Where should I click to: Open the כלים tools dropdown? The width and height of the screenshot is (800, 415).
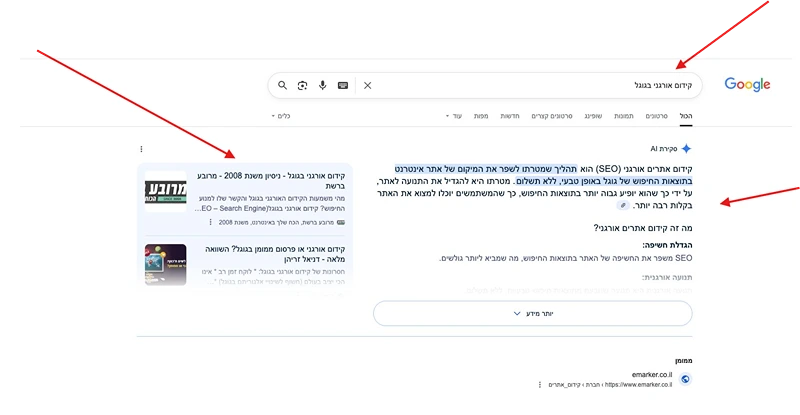coord(281,116)
